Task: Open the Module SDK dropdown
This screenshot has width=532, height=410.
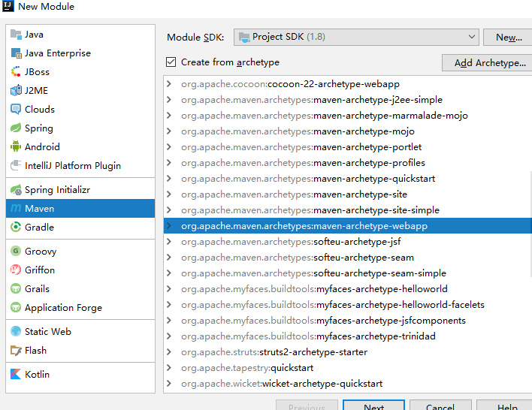Action: tap(356, 37)
